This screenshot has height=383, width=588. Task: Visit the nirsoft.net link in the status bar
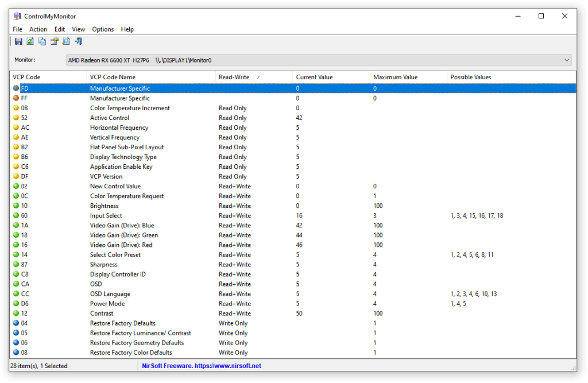click(x=202, y=366)
